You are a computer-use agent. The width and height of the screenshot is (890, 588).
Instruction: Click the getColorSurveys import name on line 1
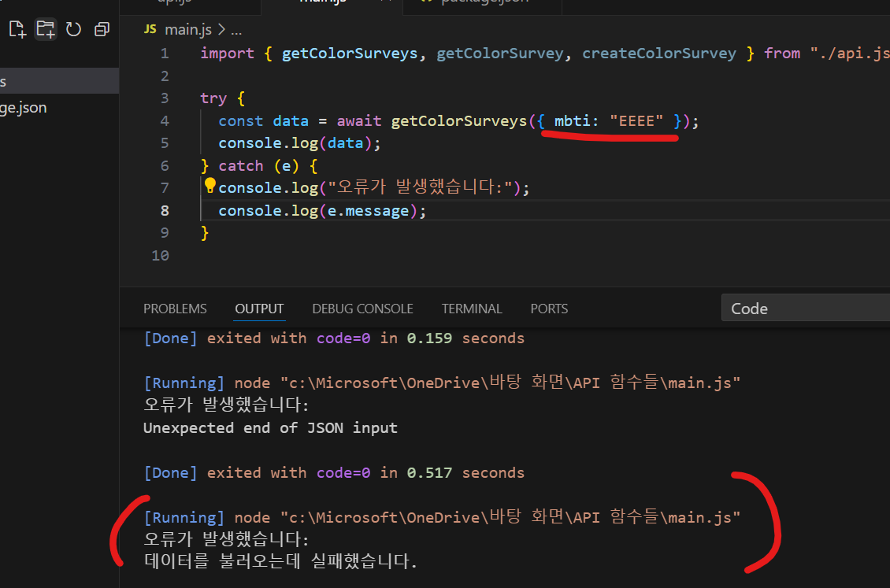point(350,54)
